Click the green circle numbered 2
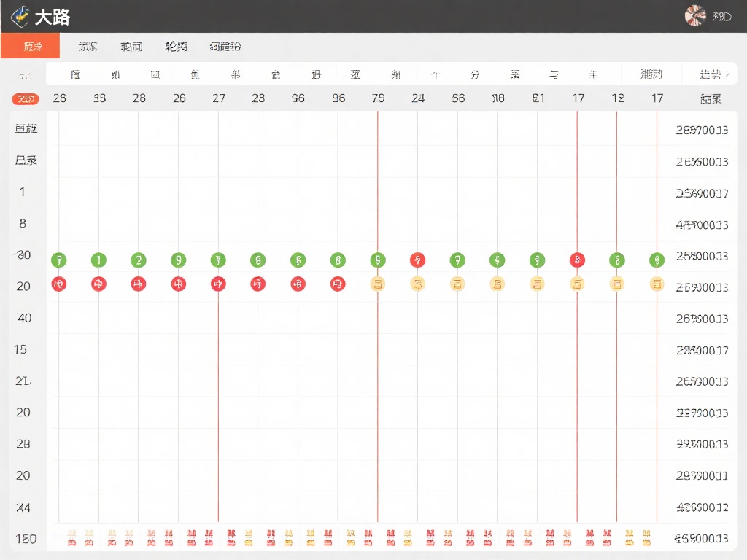747x560 pixels. coord(139,260)
